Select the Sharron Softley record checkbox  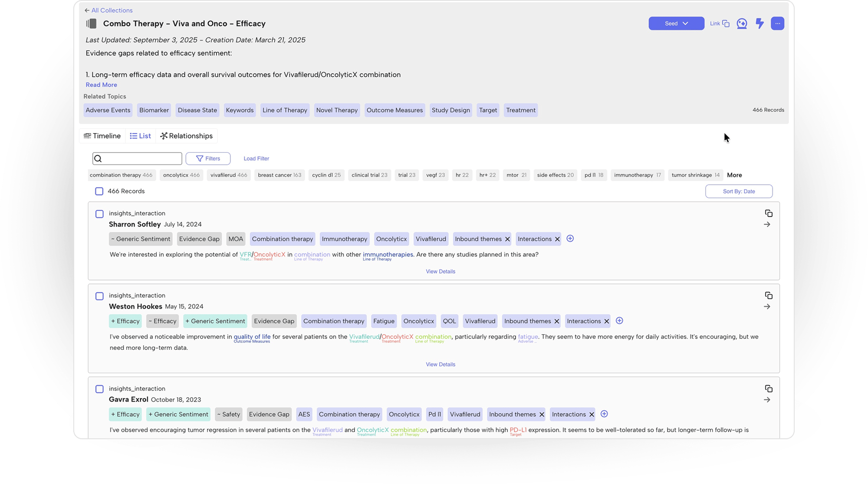(99, 214)
